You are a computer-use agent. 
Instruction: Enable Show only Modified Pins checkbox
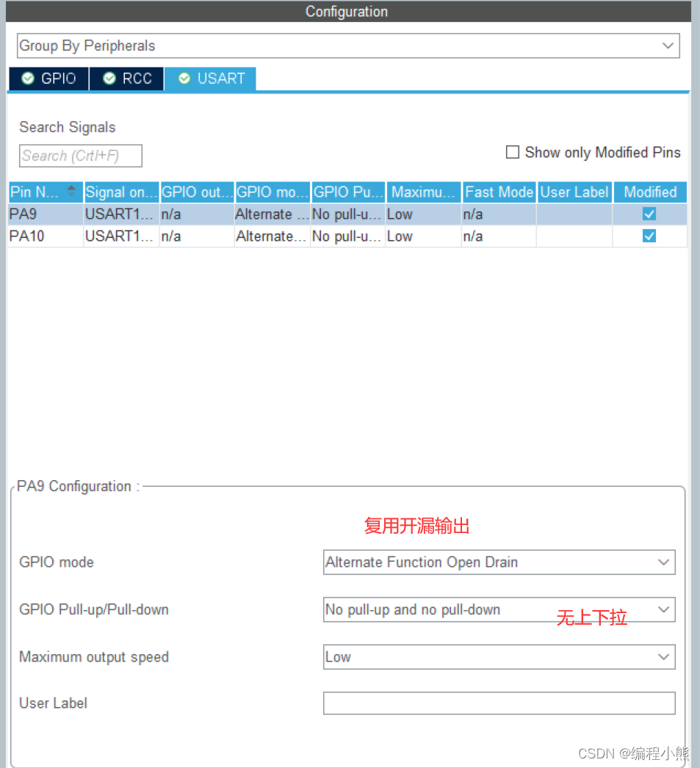(x=513, y=152)
